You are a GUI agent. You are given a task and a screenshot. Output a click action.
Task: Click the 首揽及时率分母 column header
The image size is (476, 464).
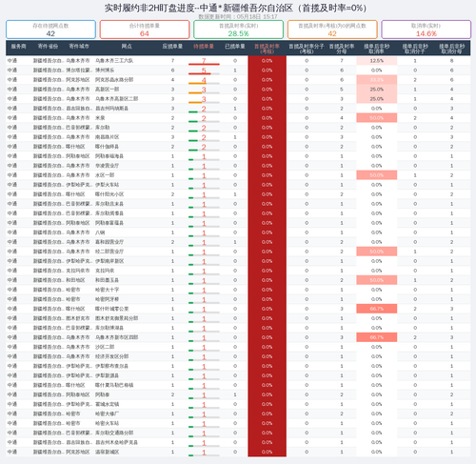(342, 49)
